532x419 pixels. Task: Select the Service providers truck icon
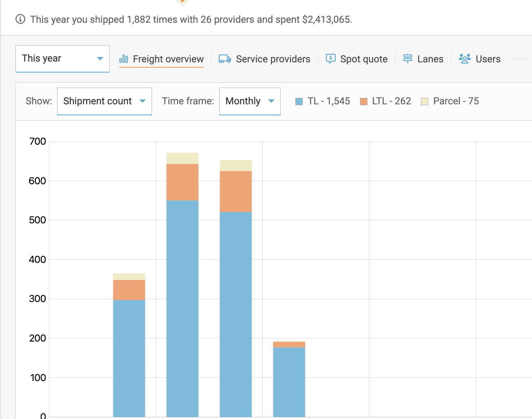224,59
